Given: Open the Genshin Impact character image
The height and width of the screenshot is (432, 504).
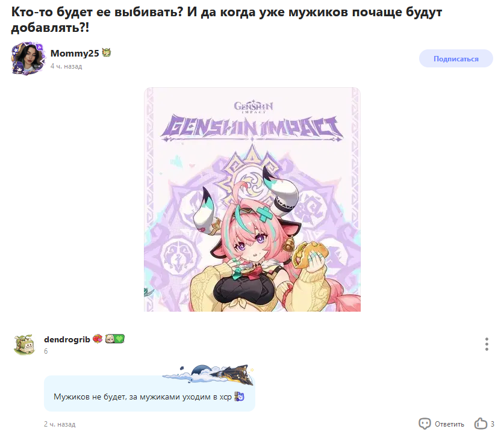Looking at the screenshot, I should (252, 200).
